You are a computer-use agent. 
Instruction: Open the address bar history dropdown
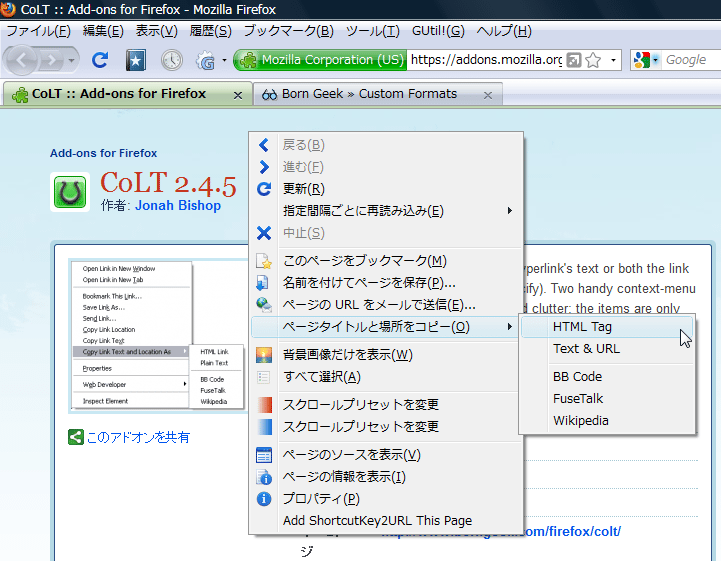[x=613, y=60]
